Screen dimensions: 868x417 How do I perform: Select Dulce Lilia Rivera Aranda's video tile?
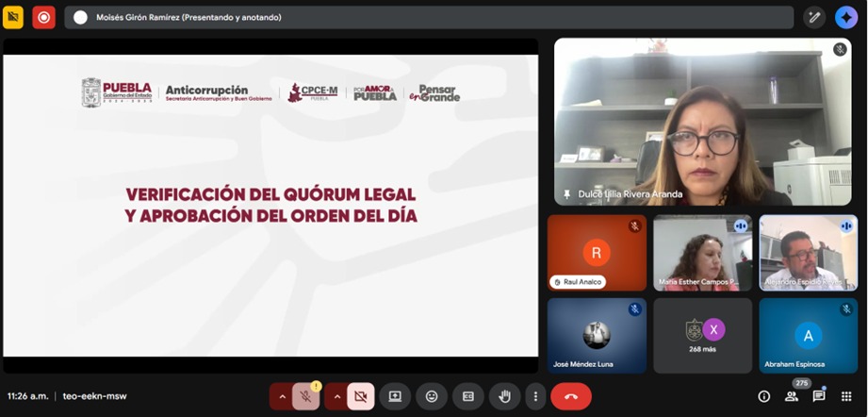click(703, 122)
